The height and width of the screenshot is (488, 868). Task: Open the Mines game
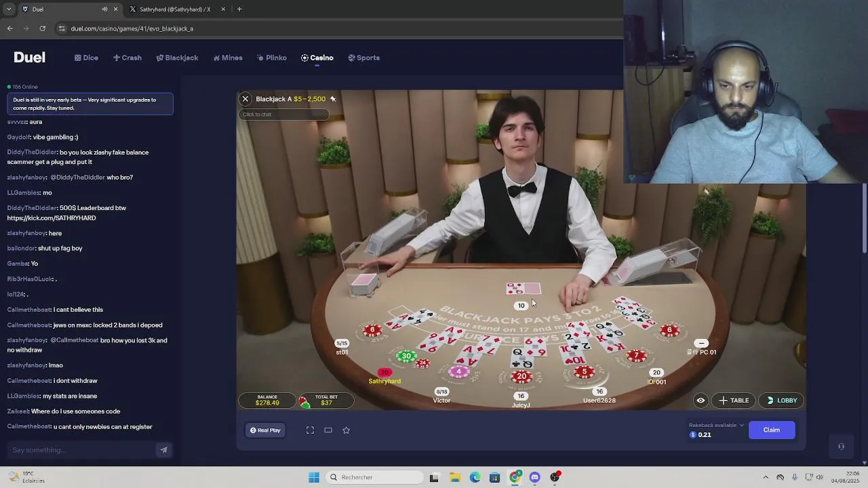[227, 58]
